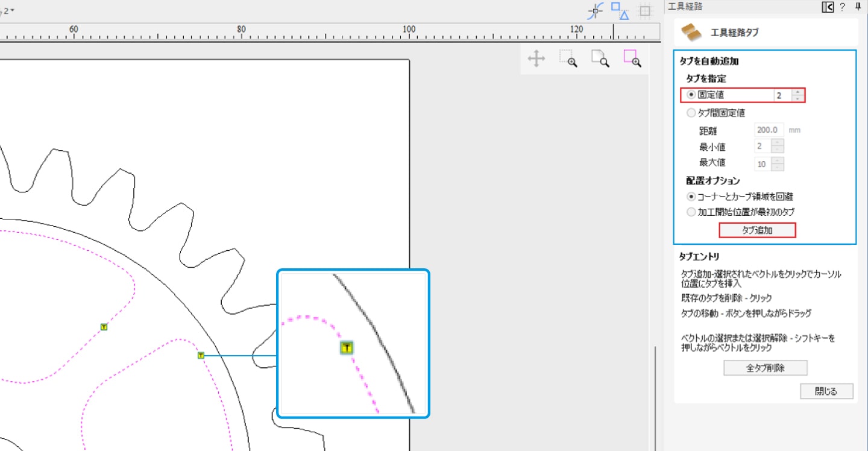Click the grid snapping icon
The width and height of the screenshot is (868, 451).
645,11
